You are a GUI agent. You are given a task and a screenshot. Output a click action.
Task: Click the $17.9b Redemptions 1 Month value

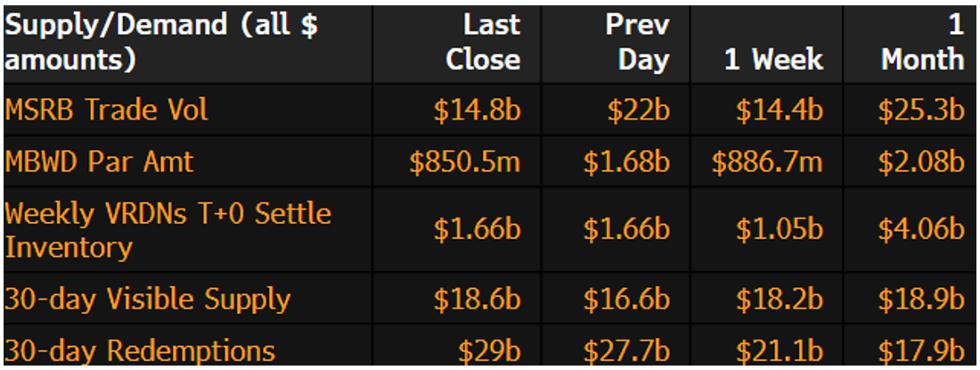(921, 350)
